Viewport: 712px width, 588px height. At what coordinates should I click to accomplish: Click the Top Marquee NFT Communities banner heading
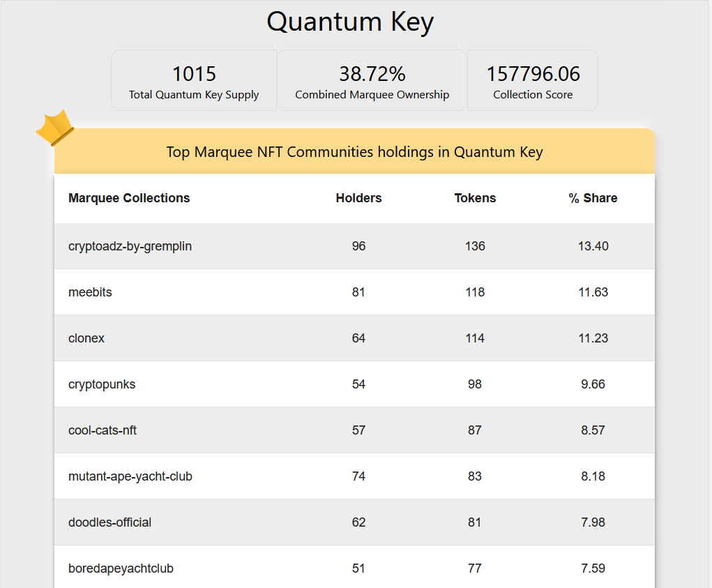click(x=355, y=151)
